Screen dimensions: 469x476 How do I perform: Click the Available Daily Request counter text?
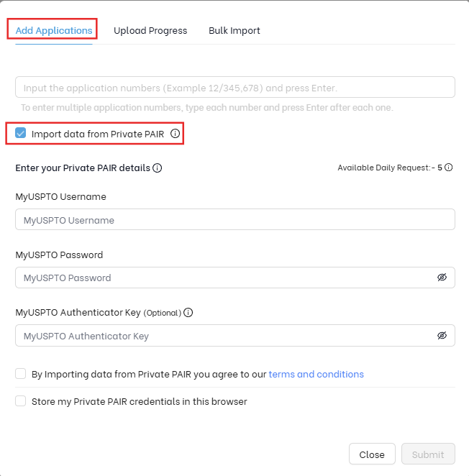coord(390,168)
